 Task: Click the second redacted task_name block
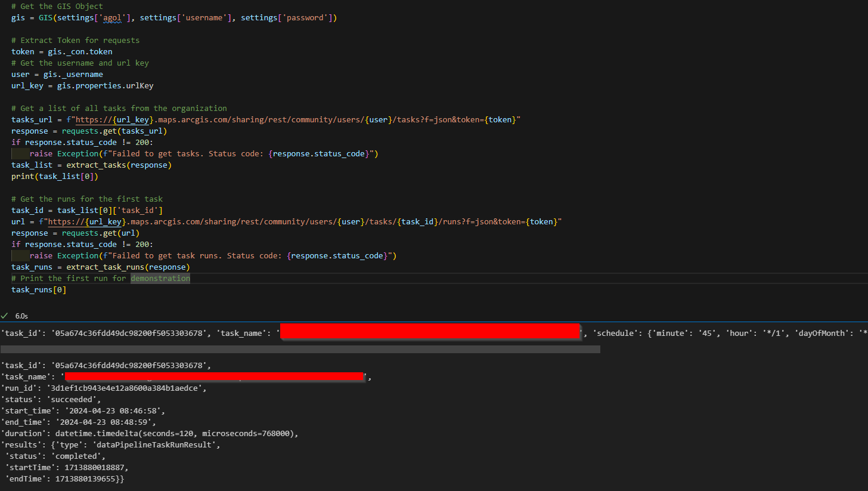(215, 376)
